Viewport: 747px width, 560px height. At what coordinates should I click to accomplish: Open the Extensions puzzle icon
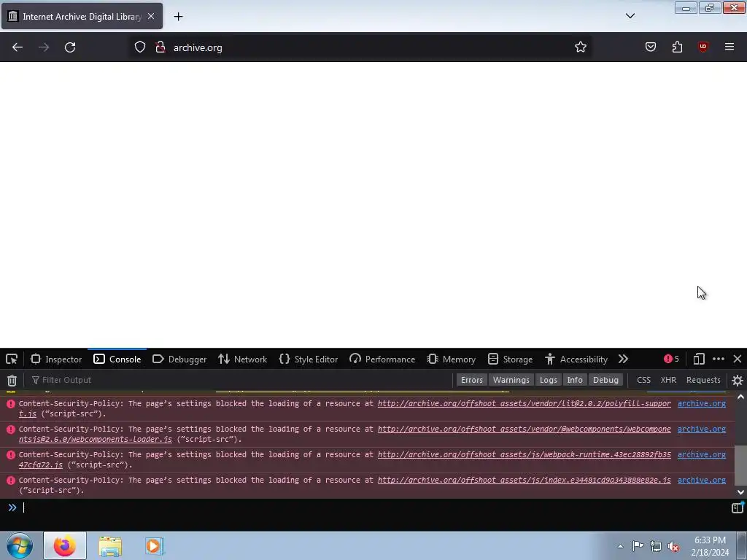tap(677, 47)
